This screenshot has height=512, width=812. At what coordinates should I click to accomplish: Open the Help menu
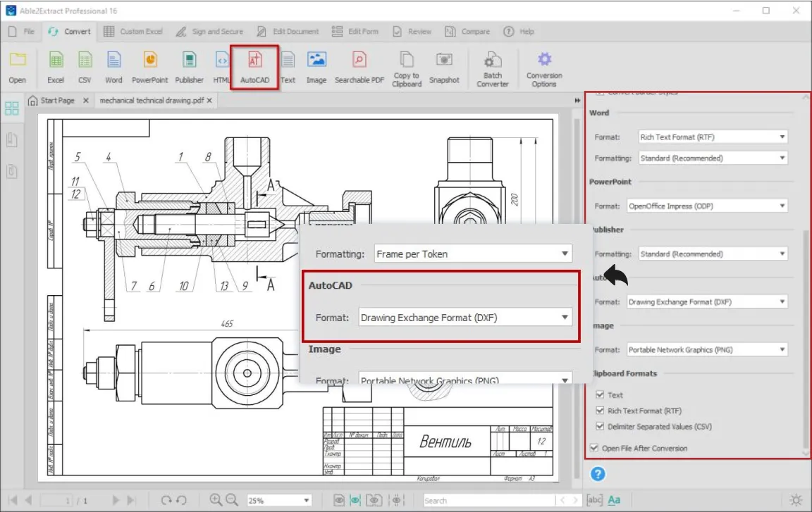coord(519,32)
